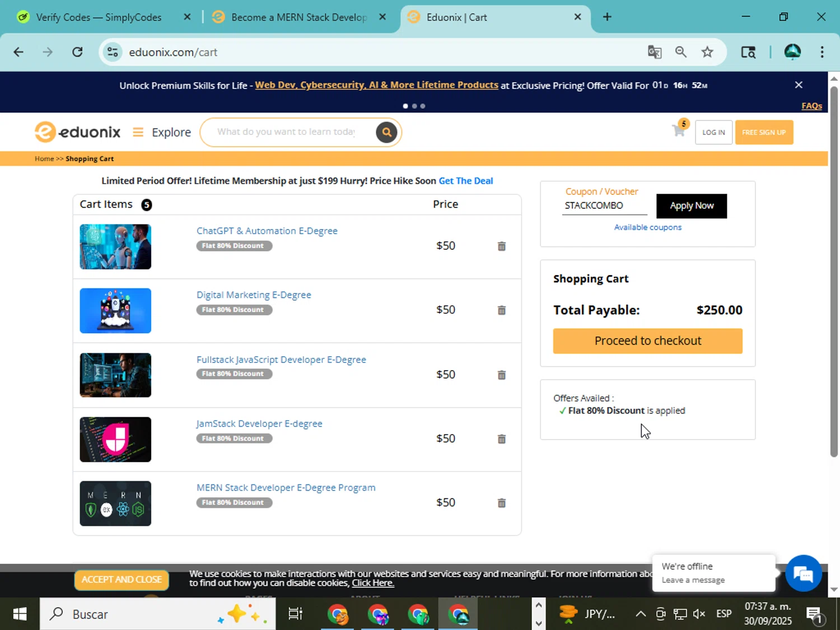
Task: Click the Home breadcrumb link
Action: (44, 158)
